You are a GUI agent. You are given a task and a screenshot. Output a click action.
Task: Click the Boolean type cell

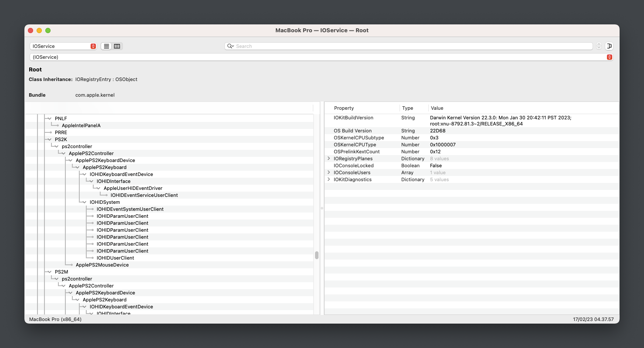pyautogui.click(x=410, y=166)
